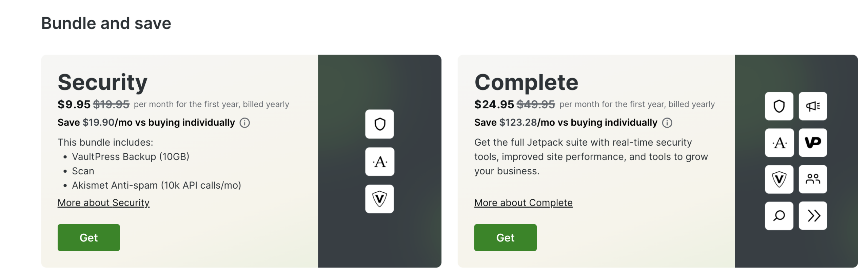The image size is (868, 277).
Task: Click Get button for the Security bundle
Action: [88, 237]
